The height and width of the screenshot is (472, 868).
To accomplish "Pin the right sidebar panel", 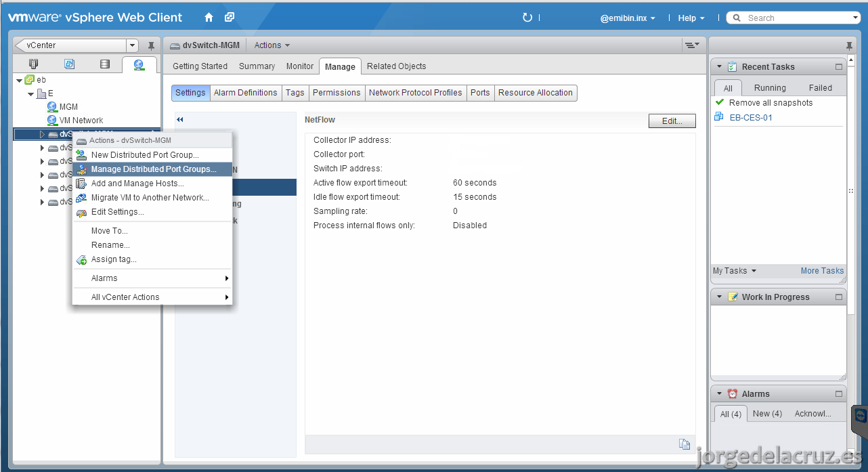I will [x=850, y=46].
